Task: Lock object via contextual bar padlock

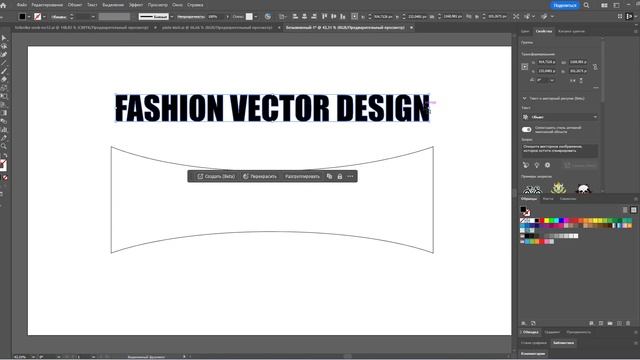Action: point(340,176)
